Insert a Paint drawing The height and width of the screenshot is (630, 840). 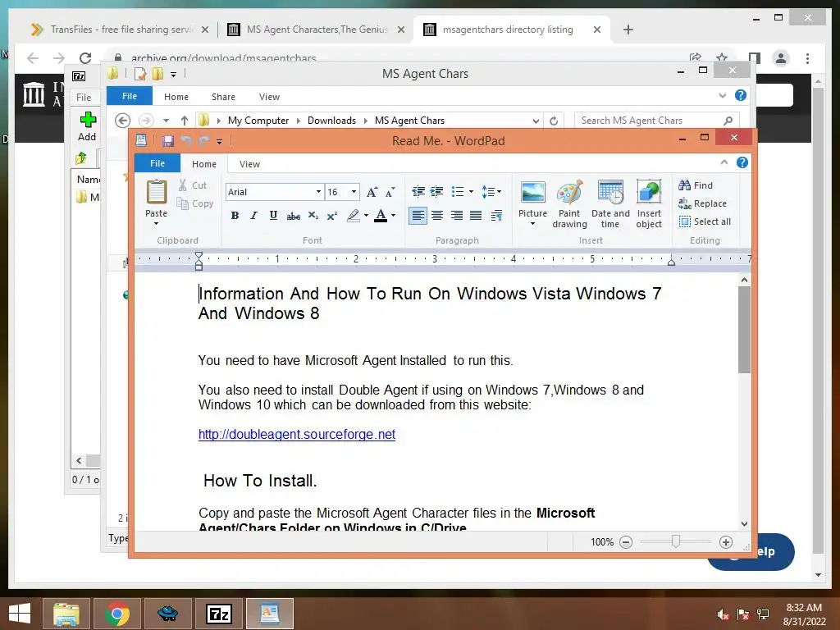[569, 203]
